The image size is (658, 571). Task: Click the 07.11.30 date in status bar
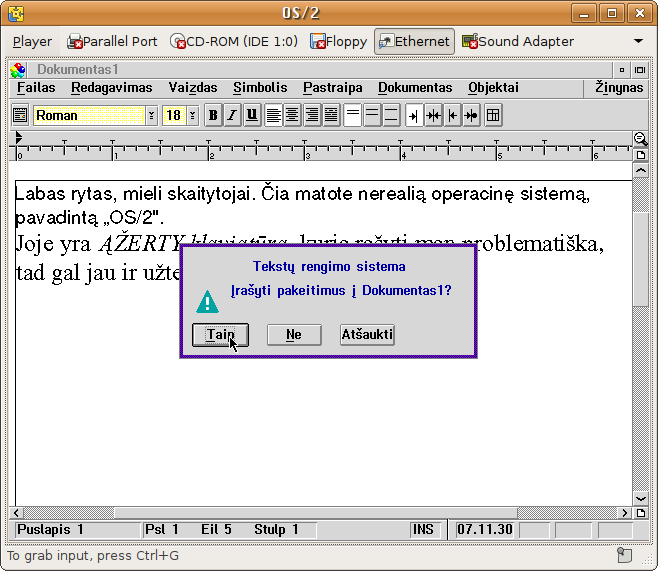(x=485, y=529)
